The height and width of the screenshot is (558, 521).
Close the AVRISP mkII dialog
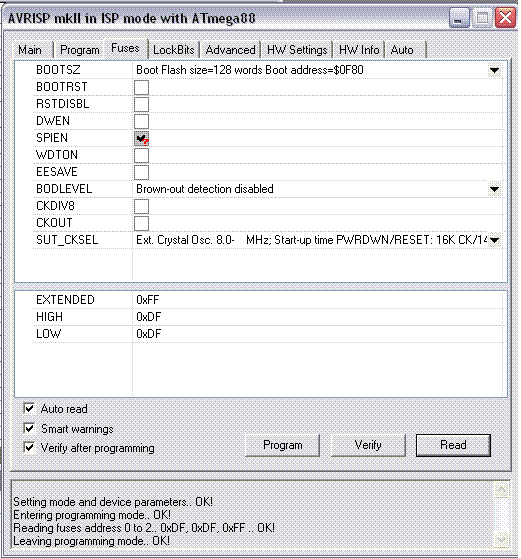tap(505, 18)
